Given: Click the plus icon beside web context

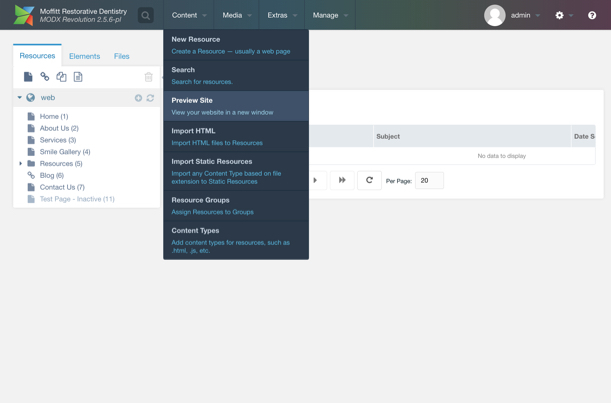Looking at the screenshot, I should point(138,98).
